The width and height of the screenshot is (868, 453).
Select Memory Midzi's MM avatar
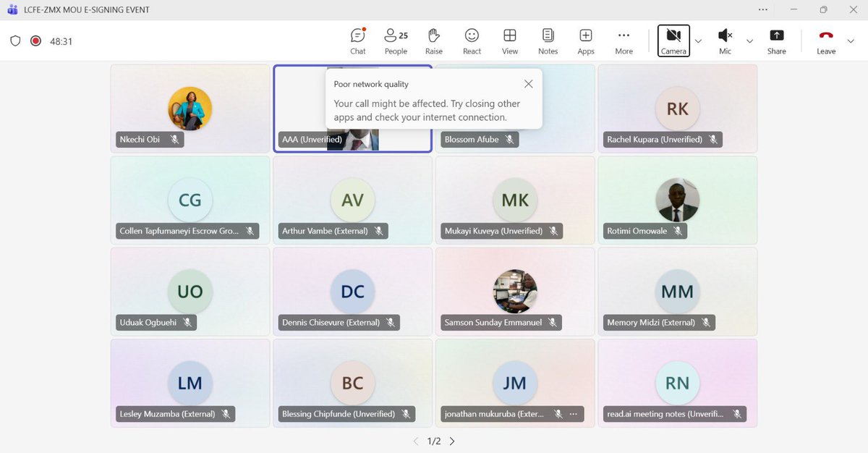(x=678, y=292)
